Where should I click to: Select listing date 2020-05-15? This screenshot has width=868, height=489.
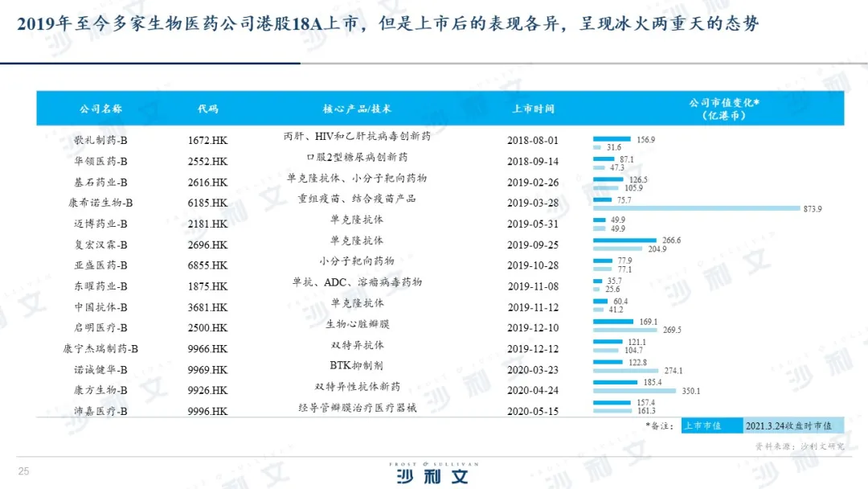pyautogui.click(x=533, y=411)
